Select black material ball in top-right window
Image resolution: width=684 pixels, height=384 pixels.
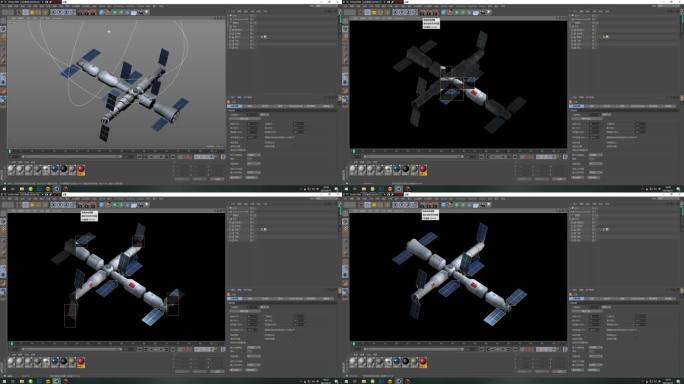[x=405, y=169]
